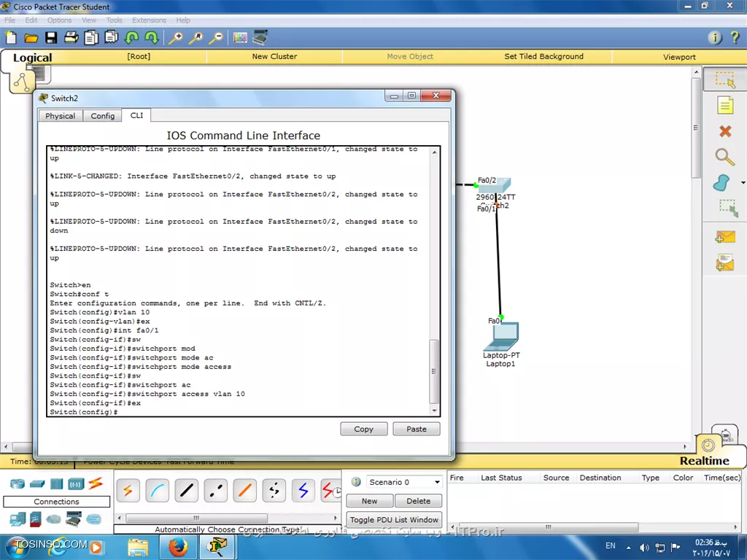Select the Wireless Devices category
This screenshot has width=747, height=560.
76,484
